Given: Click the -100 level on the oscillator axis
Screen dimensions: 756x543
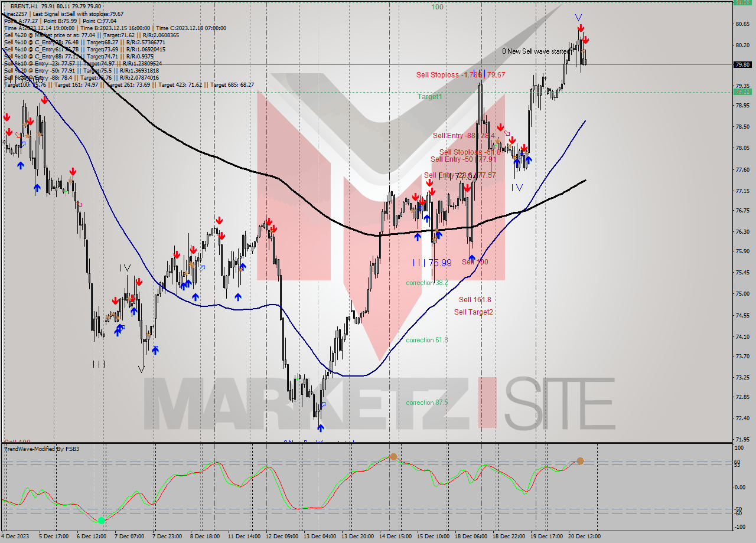Looking at the screenshot, I should 741,527.
